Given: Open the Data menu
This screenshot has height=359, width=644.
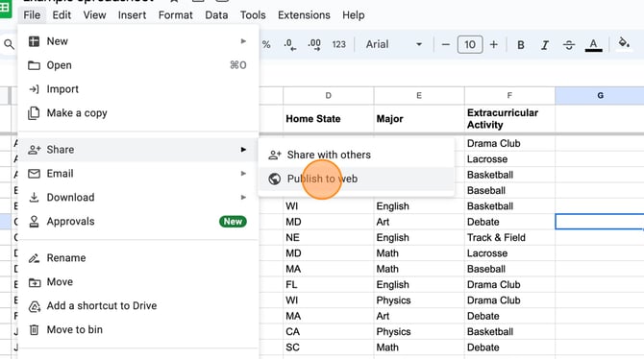Looking at the screenshot, I should 216,15.
